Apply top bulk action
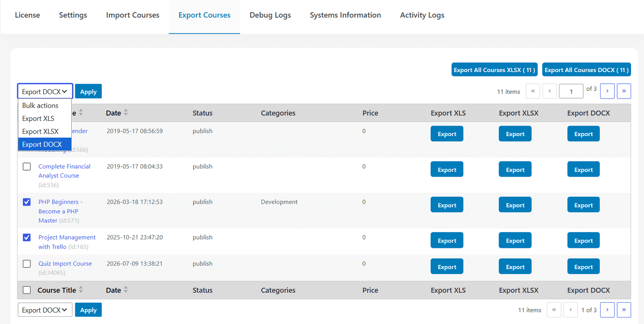644x324 pixels. [88, 91]
